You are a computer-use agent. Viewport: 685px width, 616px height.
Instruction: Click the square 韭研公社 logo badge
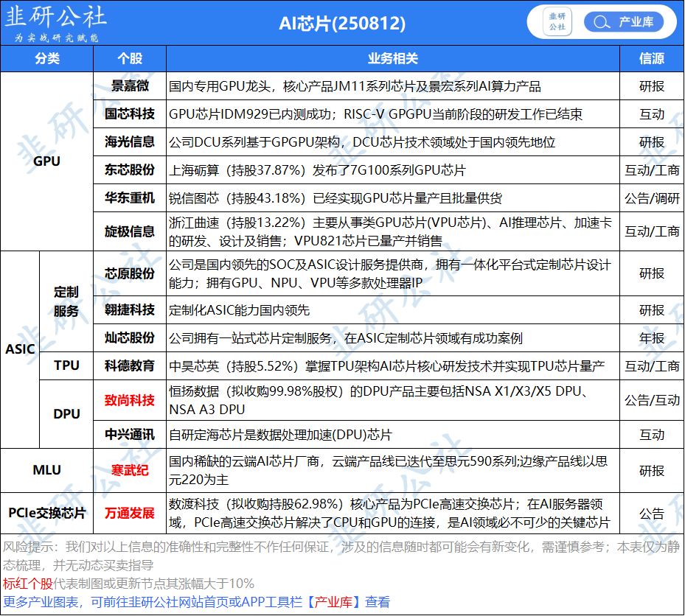point(557,22)
